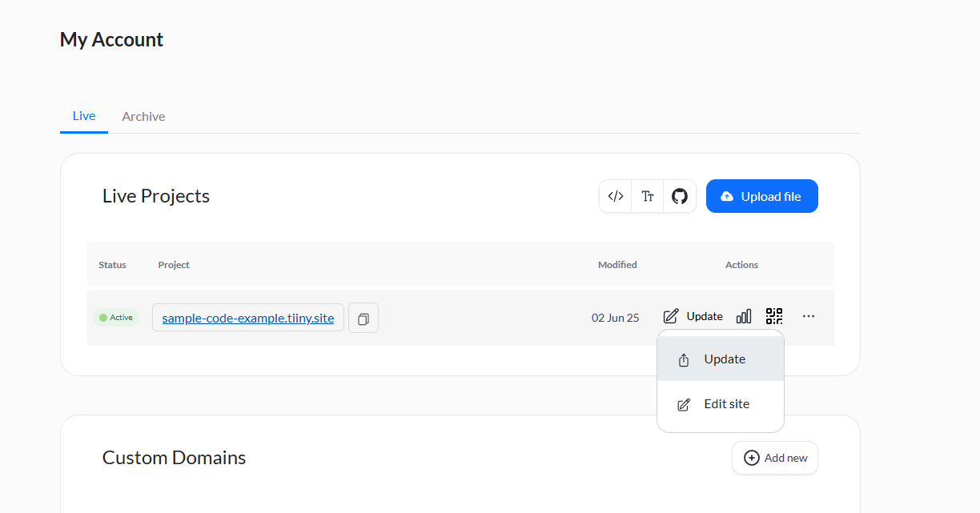Choose Update from the dropdown menu

click(x=721, y=359)
